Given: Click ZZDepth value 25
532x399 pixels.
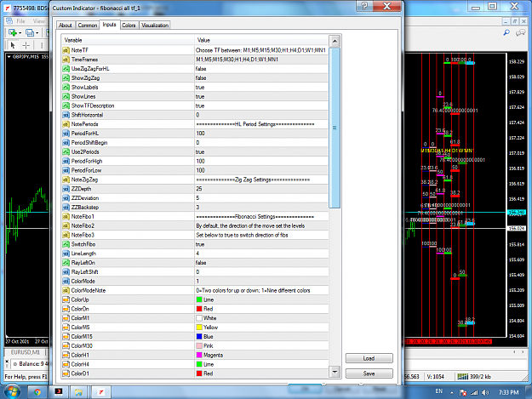Looking at the screenshot, I should 199,189.
